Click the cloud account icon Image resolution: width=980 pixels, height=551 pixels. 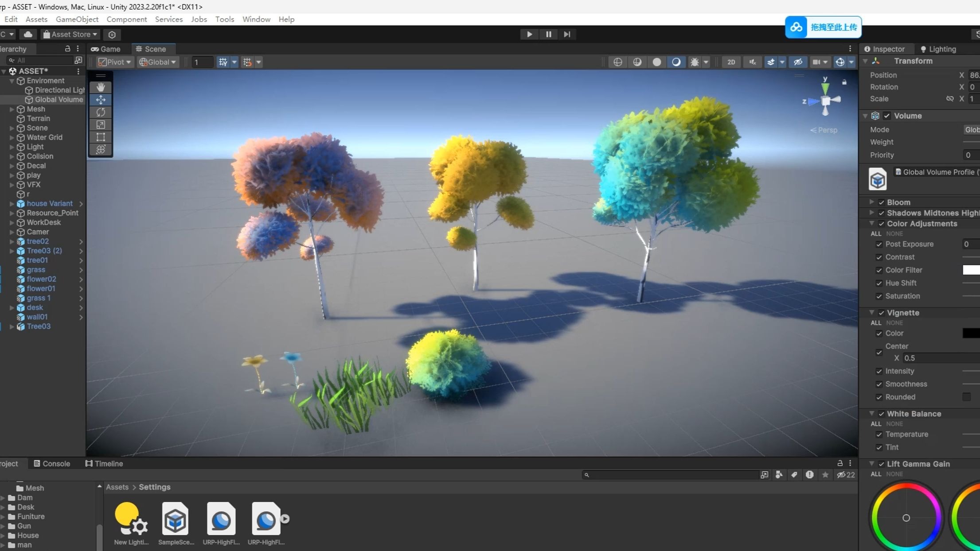click(x=28, y=34)
